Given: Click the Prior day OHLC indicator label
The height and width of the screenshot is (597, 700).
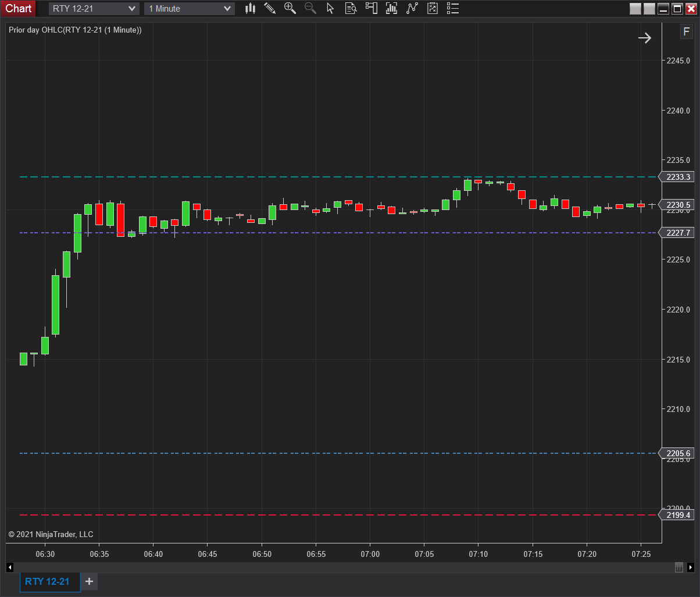Looking at the screenshot, I should point(75,30).
